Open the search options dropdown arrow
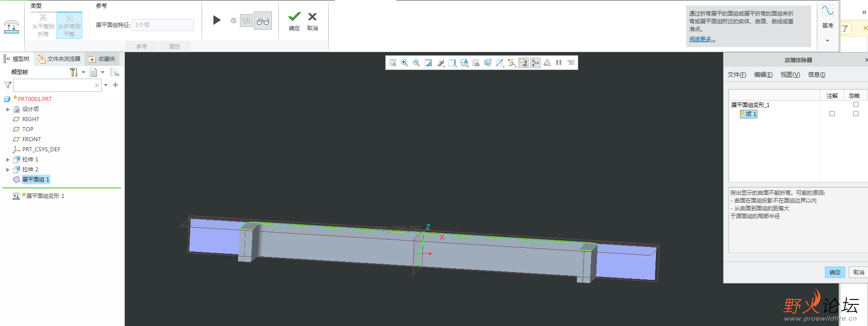The width and height of the screenshot is (868, 326). (106, 85)
